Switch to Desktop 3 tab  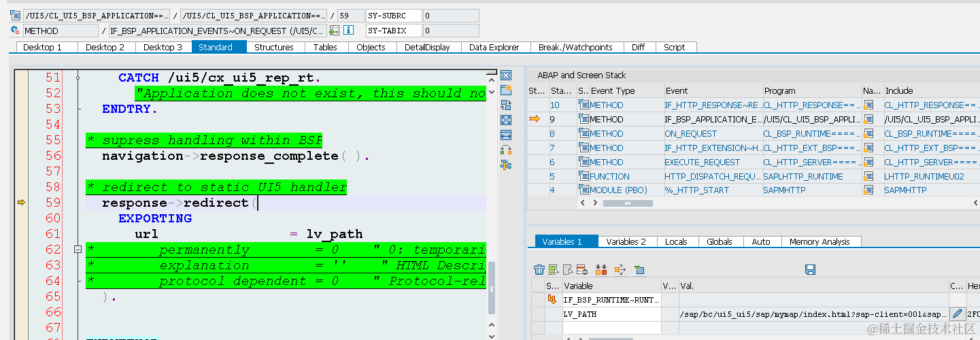[x=163, y=47]
